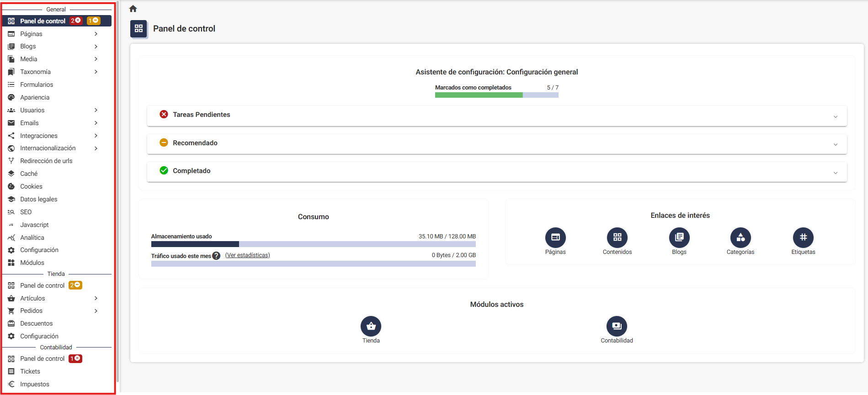Click the Módulos activos heading
Image resolution: width=868 pixels, height=395 pixels.
point(497,305)
